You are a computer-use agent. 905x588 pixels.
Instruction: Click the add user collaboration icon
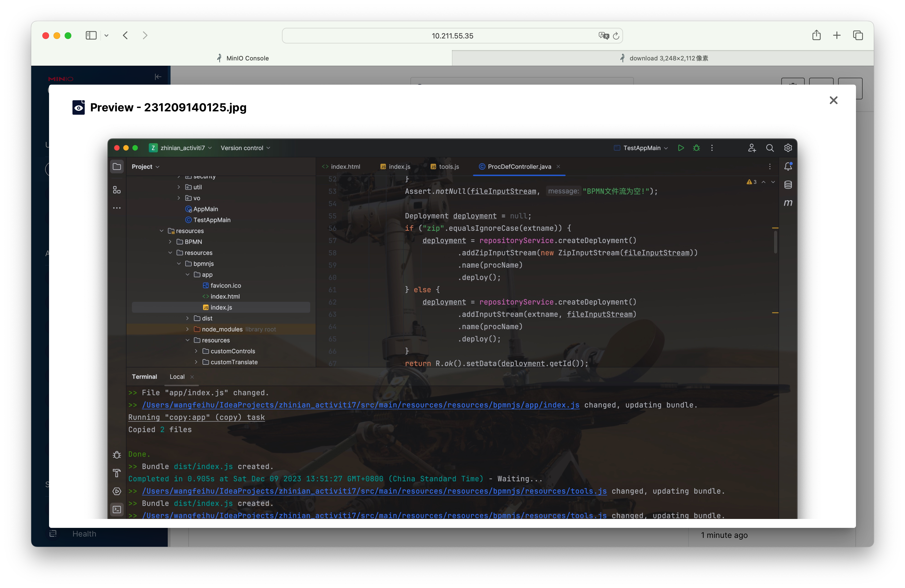[x=752, y=148]
